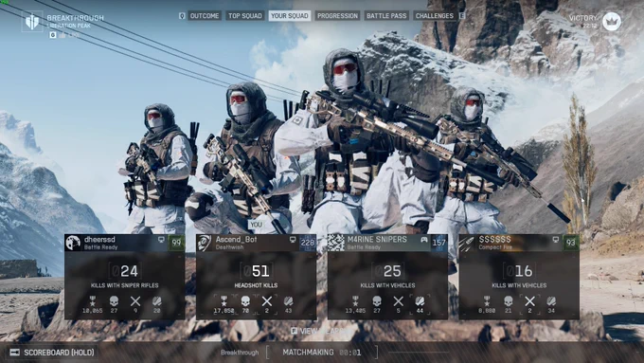Click the Victory result text
The height and width of the screenshot is (363, 644).
(582, 18)
